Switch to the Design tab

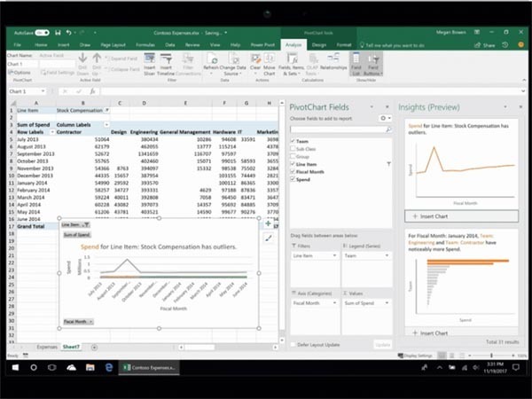319,45
